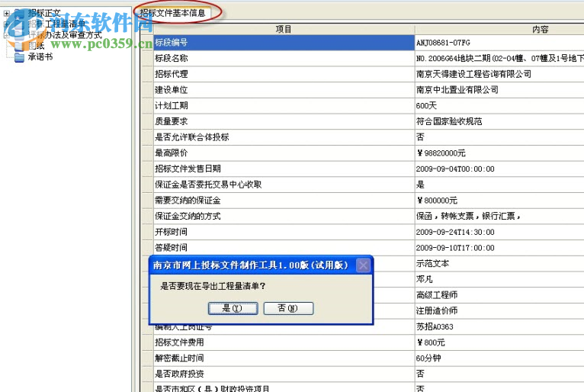Click the value ANJ08681-07FG

click(443, 43)
